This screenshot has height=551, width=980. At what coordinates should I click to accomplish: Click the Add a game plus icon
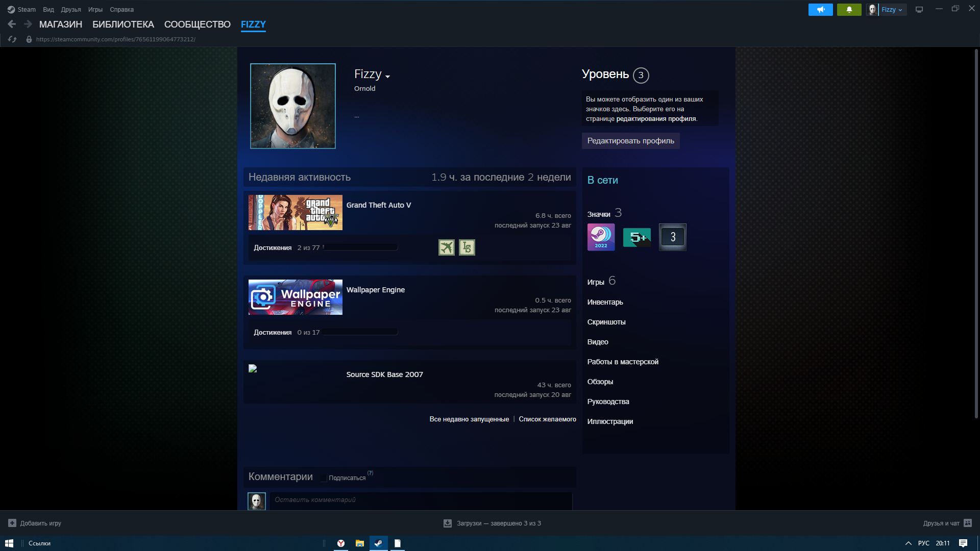click(12, 523)
